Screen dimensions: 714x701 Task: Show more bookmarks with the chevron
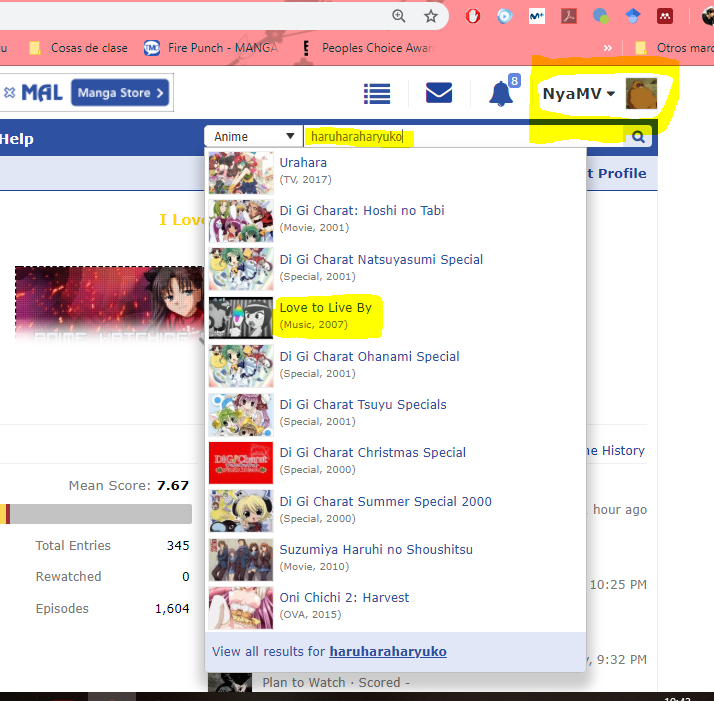pos(607,47)
